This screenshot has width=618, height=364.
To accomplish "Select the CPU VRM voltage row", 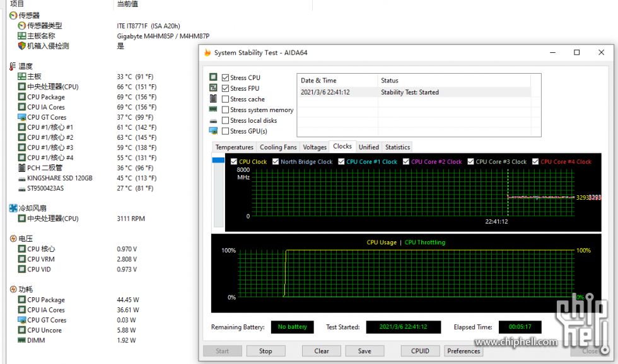I will click(79, 259).
